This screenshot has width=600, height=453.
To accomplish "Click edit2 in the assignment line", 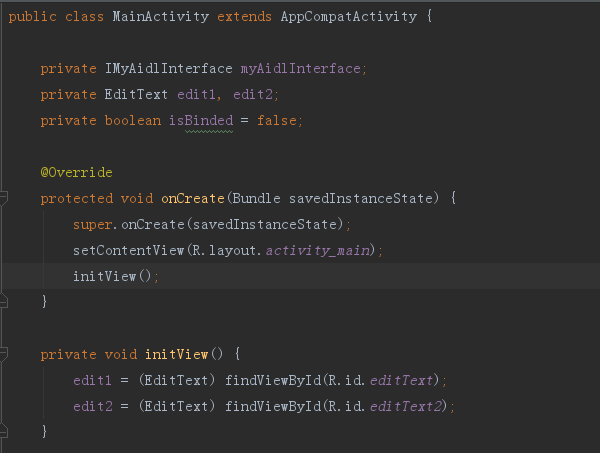I will (93, 407).
